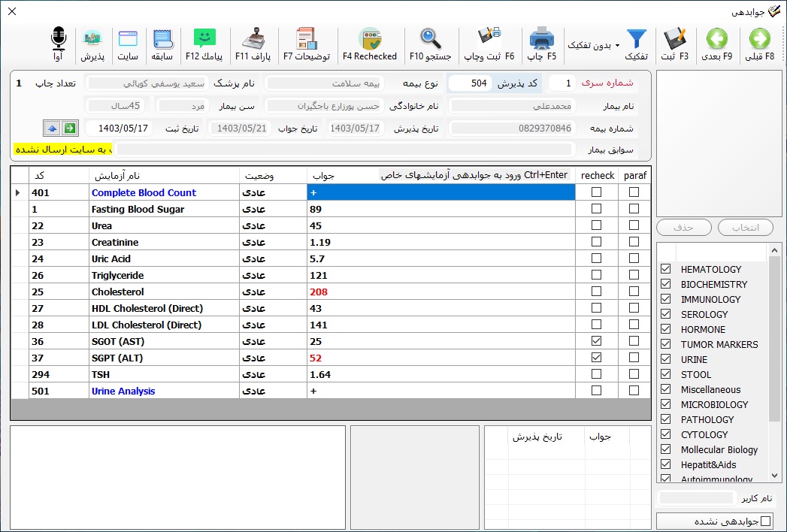Select the Urine Analysis test row
Screen dimensions: 787x532
point(123,391)
